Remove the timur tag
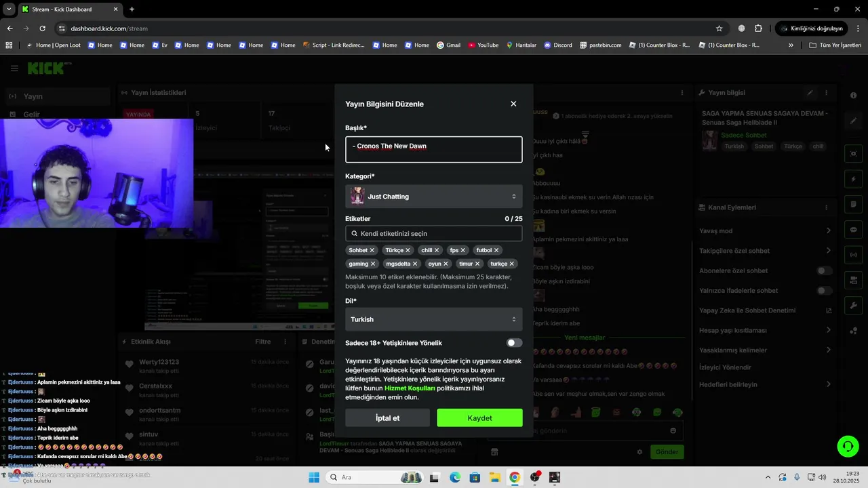Viewport: 868px width, 488px height. tap(477, 264)
